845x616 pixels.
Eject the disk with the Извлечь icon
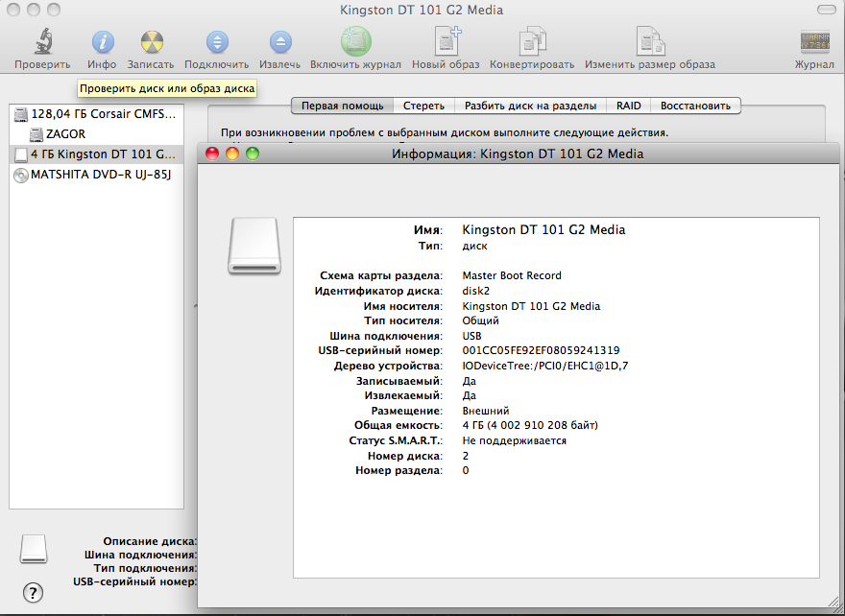(x=280, y=41)
